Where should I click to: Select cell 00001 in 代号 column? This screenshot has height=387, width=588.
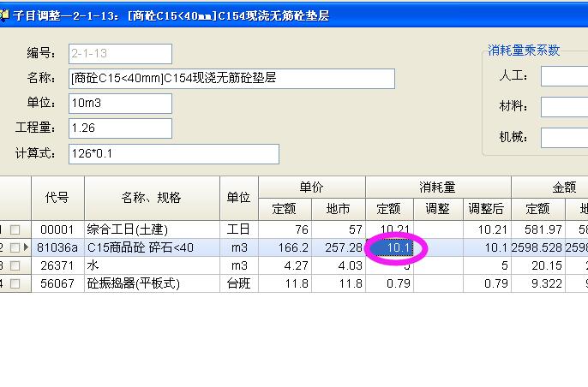click(x=57, y=229)
